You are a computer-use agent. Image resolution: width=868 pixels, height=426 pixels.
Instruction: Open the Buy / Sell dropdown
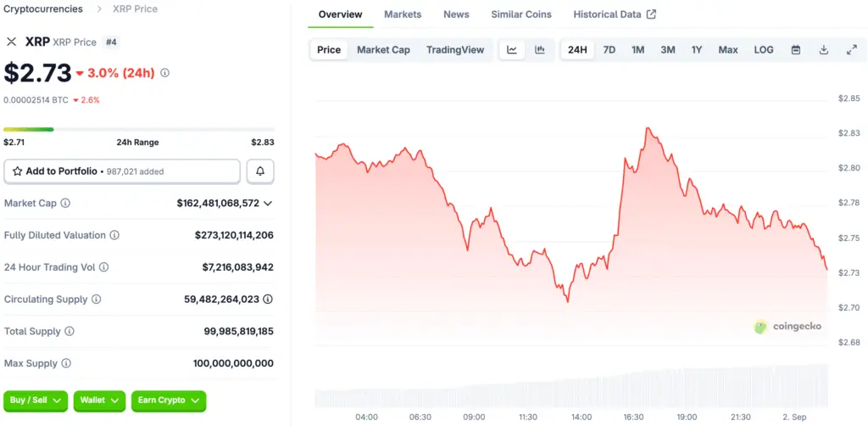[36, 400]
